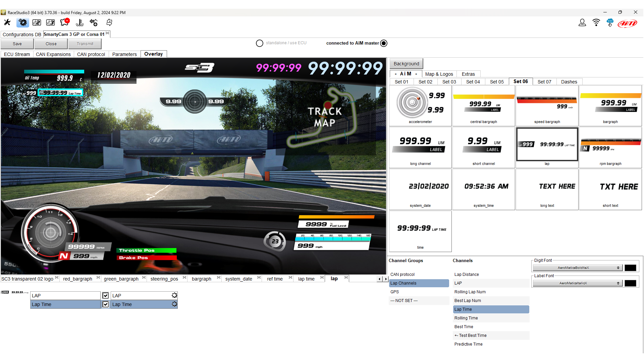644x362 pixels.
Task: Click the cloud download icon in title bar
Action: pos(610,22)
